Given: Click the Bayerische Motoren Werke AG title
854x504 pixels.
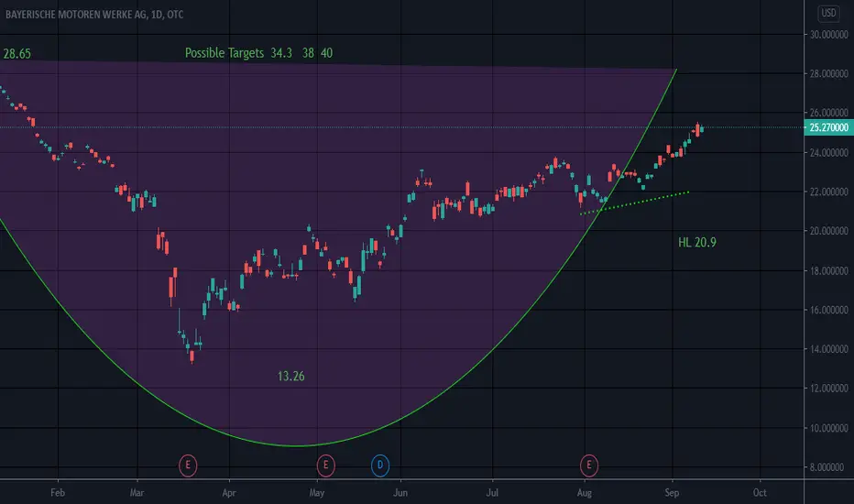Looking at the screenshot, I should (x=94, y=15).
